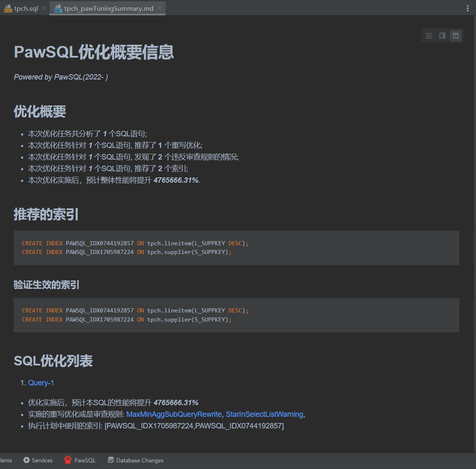Click the MD file icon on tpch_pawTuningSummary.md tab
The height and width of the screenshot is (469, 476).
[x=58, y=9]
